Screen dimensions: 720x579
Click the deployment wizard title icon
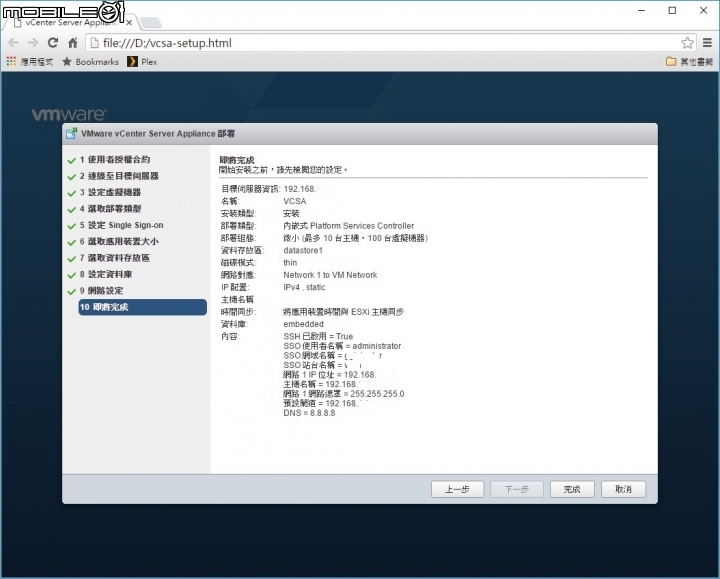pyautogui.click(x=71, y=134)
